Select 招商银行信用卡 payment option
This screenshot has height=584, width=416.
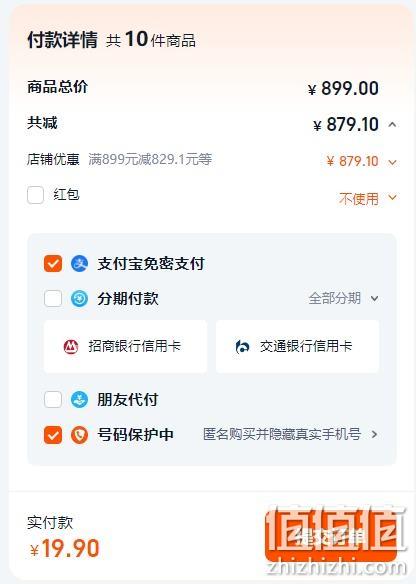pyautogui.click(x=125, y=346)
